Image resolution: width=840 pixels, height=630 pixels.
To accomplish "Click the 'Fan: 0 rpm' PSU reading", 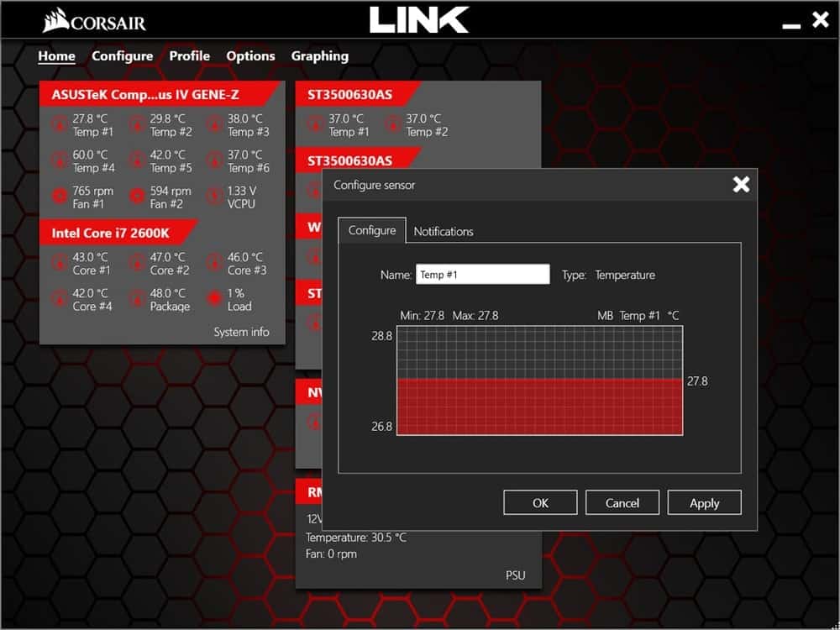I will [x=331, y=554].
